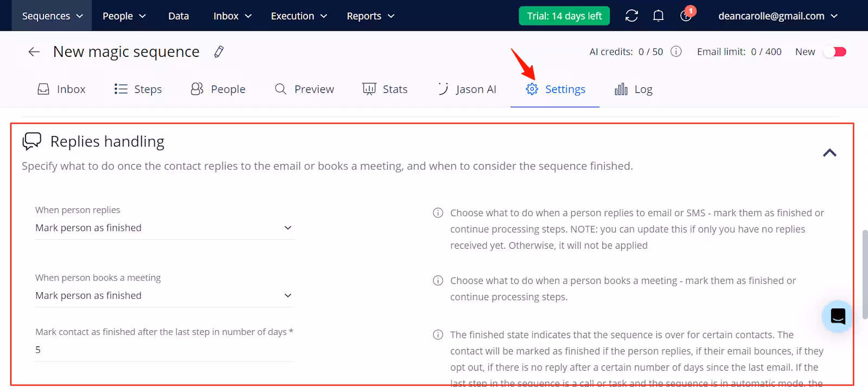Image resolution: width=868 pixels, height=387 pixels.
Task: Open the Reports menu
Action: [x=371, y=16]
